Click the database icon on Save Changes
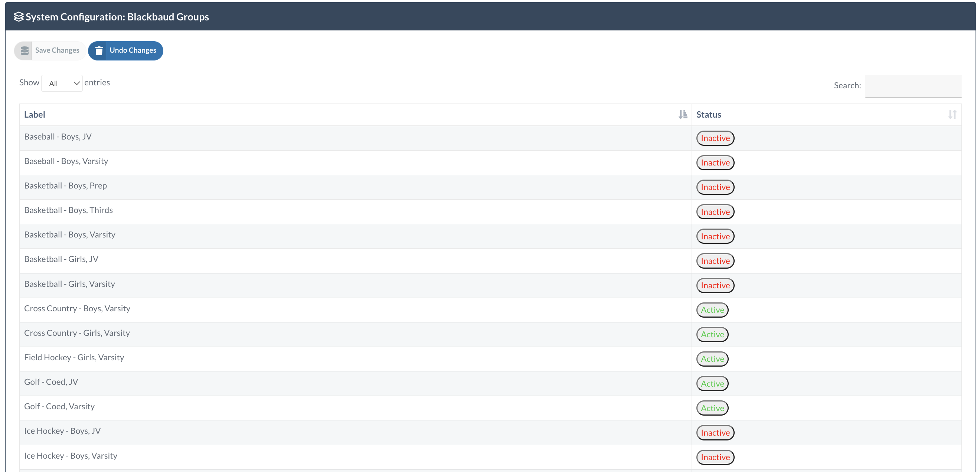The height and width of the screenshot is (472, 980). 24,50
